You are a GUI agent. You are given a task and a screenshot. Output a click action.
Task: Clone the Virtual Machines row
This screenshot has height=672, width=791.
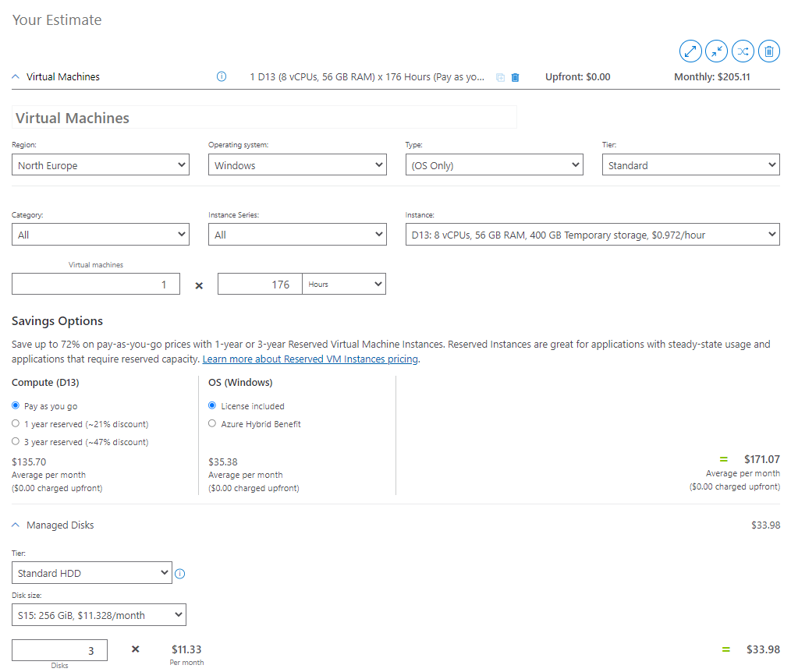tap(500, 77)
